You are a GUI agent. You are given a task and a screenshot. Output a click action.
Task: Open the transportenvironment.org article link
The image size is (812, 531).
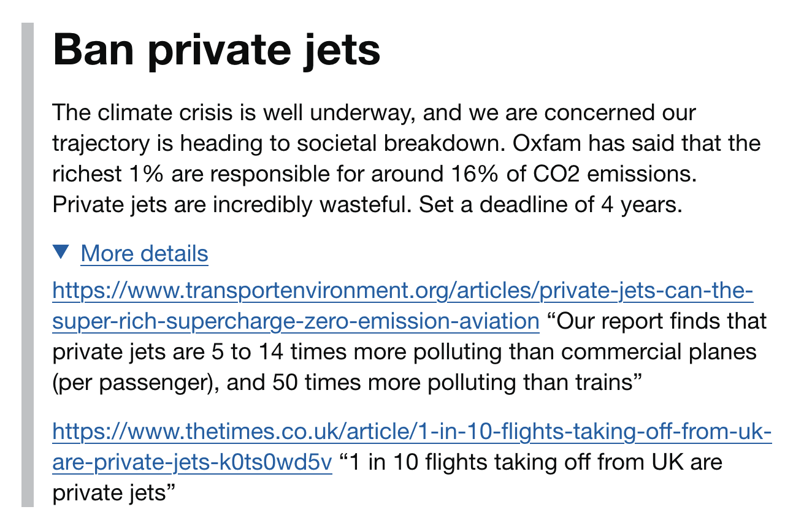[x=402, y=290]
